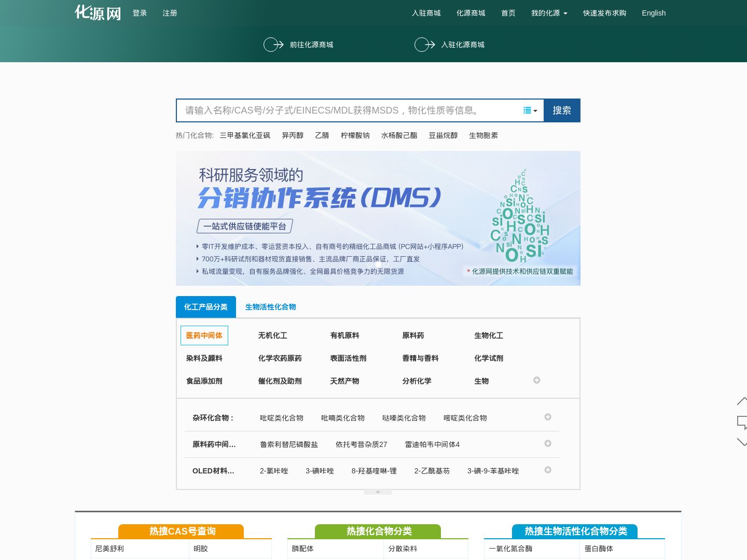Choose the 催化剂及助剂 category

tap(280, 381)
